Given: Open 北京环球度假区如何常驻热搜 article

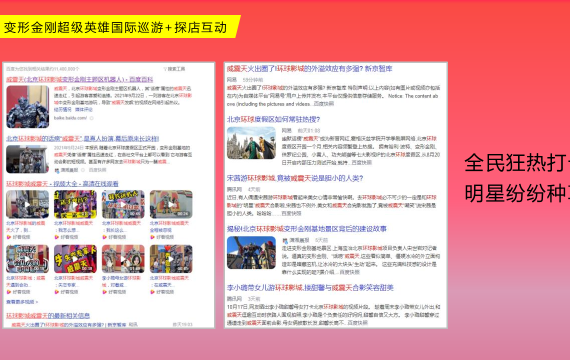Looking at the screenshot, I should [273, 119].
